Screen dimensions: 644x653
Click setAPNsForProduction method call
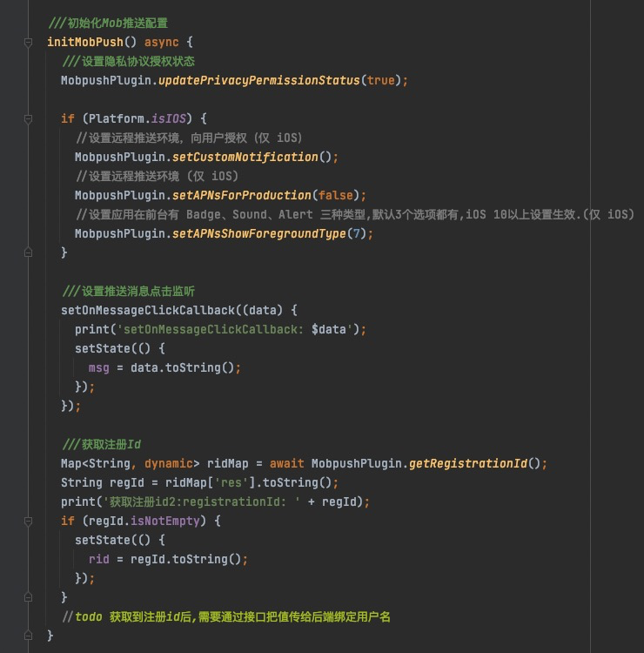pos(241,195)
